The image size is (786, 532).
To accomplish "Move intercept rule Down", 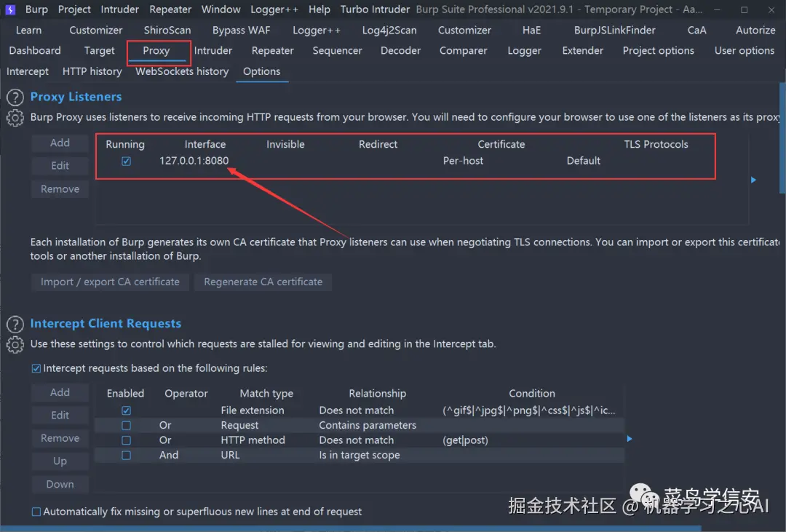I will tap(60, 485).
